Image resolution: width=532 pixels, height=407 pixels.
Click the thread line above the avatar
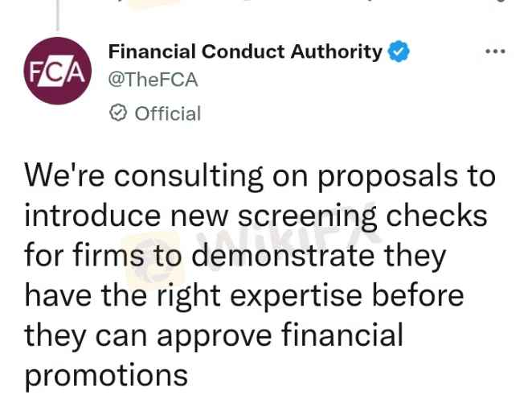57,12
